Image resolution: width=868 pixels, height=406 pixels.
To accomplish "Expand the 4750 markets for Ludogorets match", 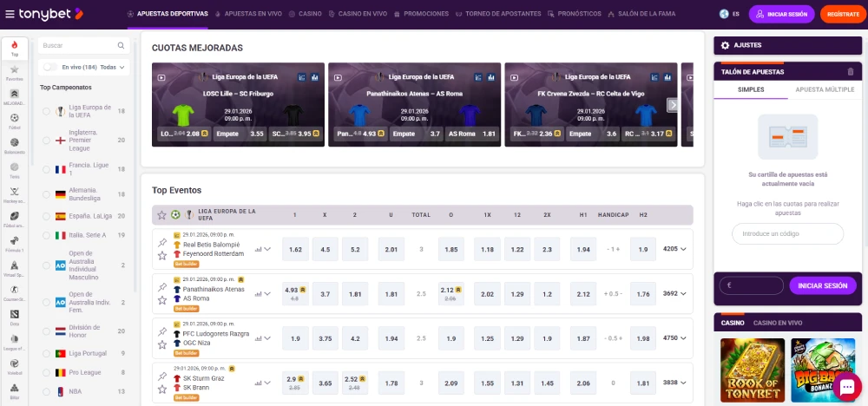I will coord(674,338).
